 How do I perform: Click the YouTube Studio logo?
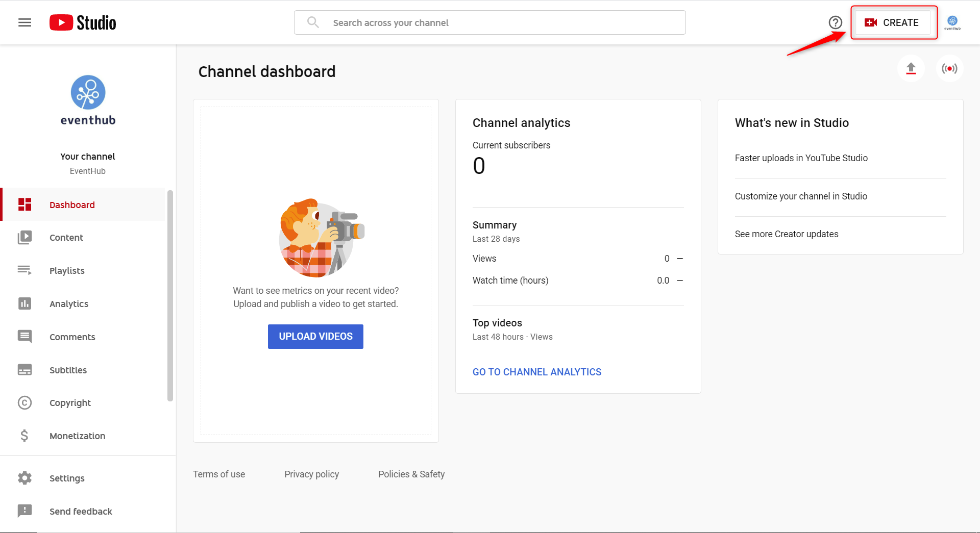point(83,22)
